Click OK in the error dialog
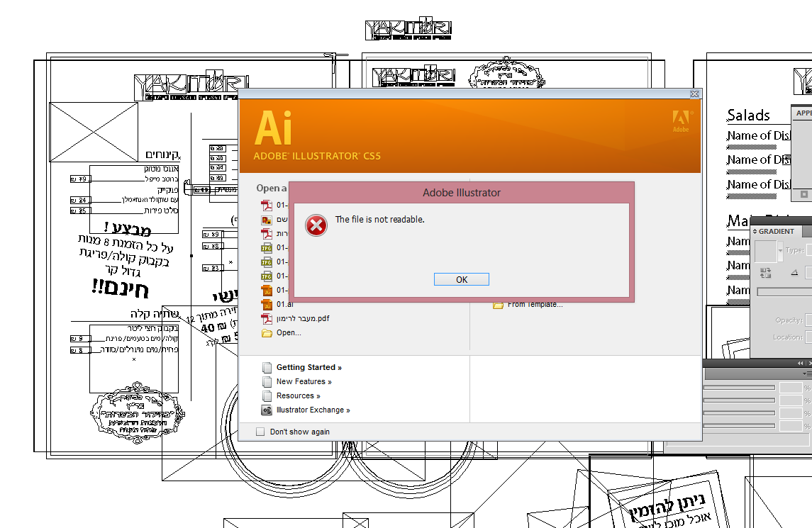The image size is (812, 528). coord(462,279)
